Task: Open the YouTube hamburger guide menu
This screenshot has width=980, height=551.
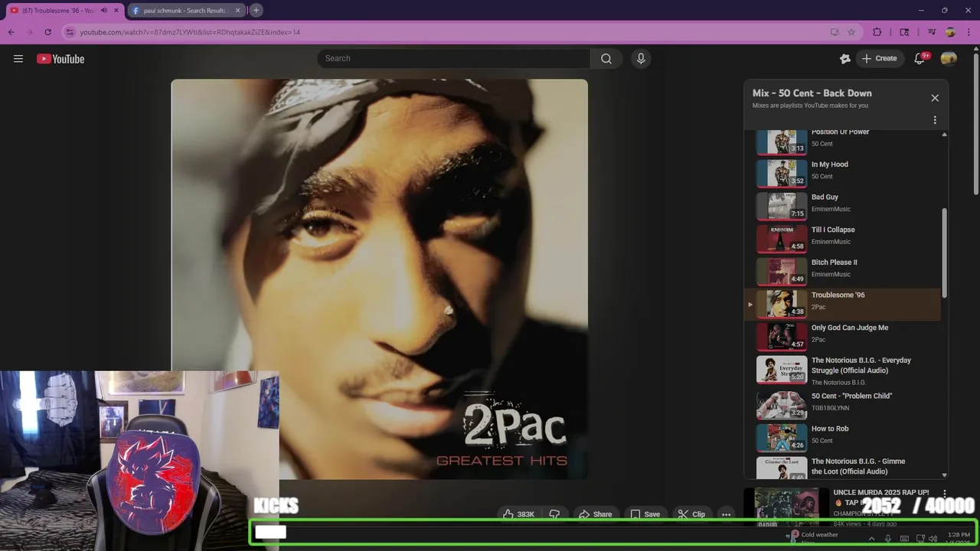Action: (x=18, y=59)
